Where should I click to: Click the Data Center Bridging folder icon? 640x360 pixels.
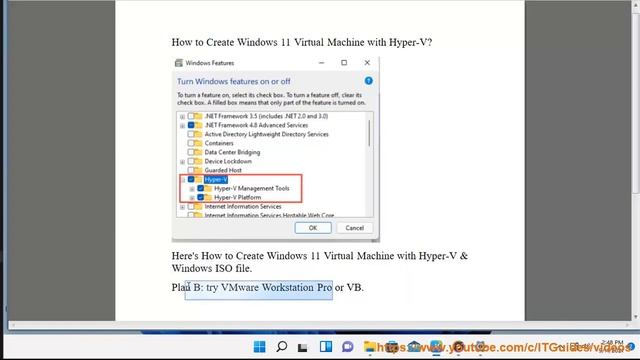198,152
